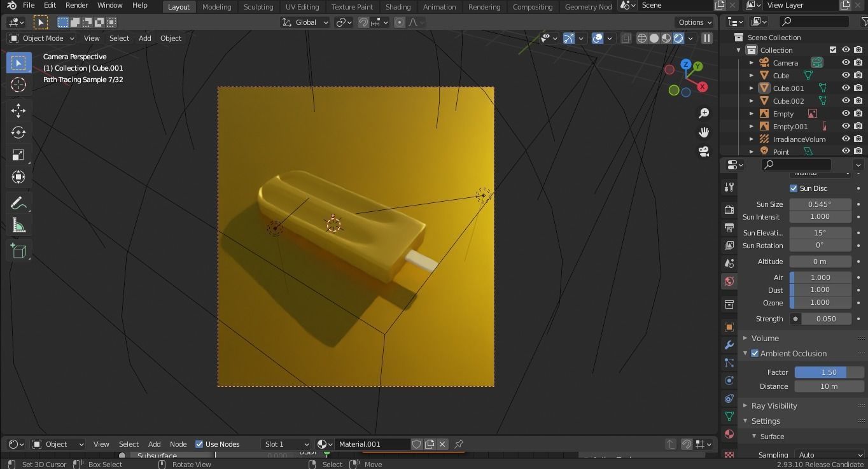The height and width of the screenshot is (469, 868).
Task: Adjust the Ozone density slider
Action: pyautogui.click(x=820, y=303)
